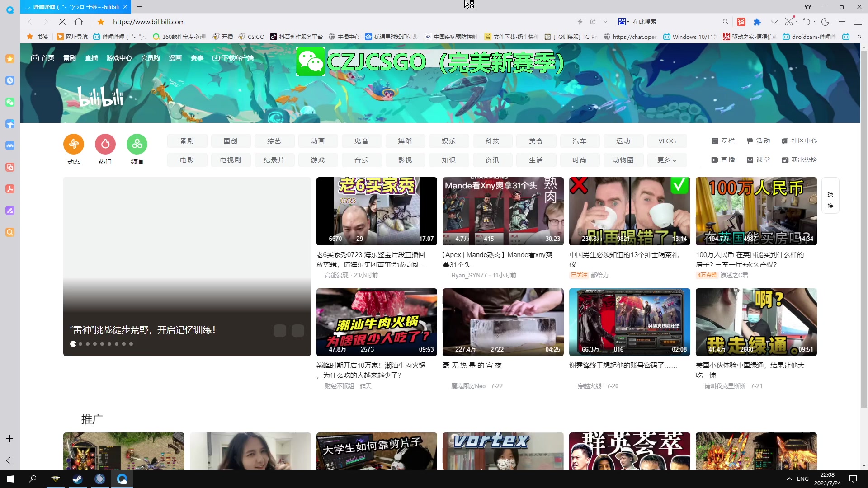868x488 pixels.
Task: Expand the 更多 categories dropdown
Action: click(x=667, y=160)
